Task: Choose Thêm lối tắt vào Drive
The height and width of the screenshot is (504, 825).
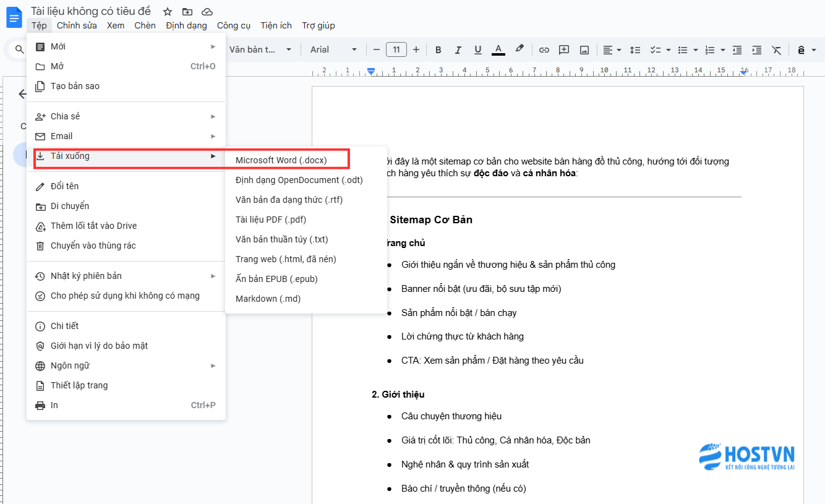Action: coord(126,226)
